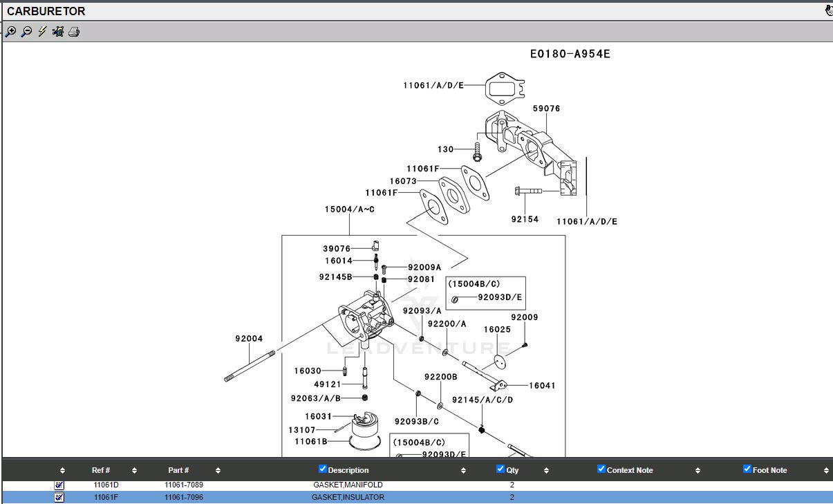This screenshot has width=833, height=504.
Task: Click the zoom in magnifier icon
Action: coord(10,32)
